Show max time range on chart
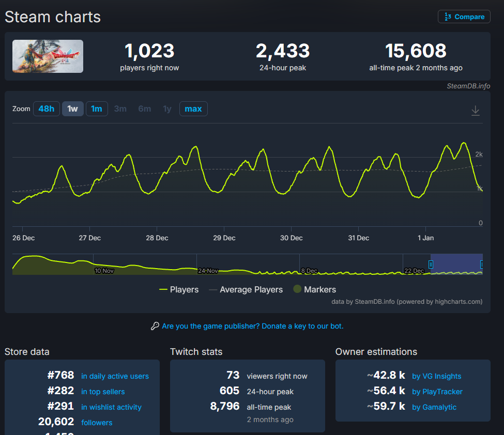The height and width of the screenshot is (435, 504). pos(193,109)
